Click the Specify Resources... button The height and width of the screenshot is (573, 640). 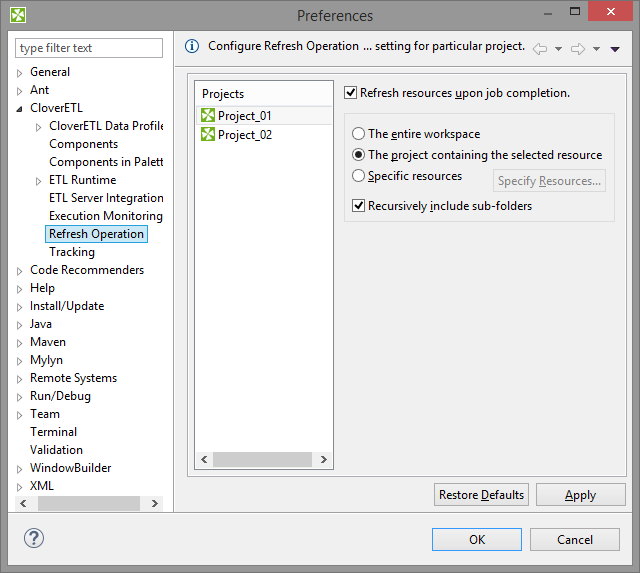point(549,180)
